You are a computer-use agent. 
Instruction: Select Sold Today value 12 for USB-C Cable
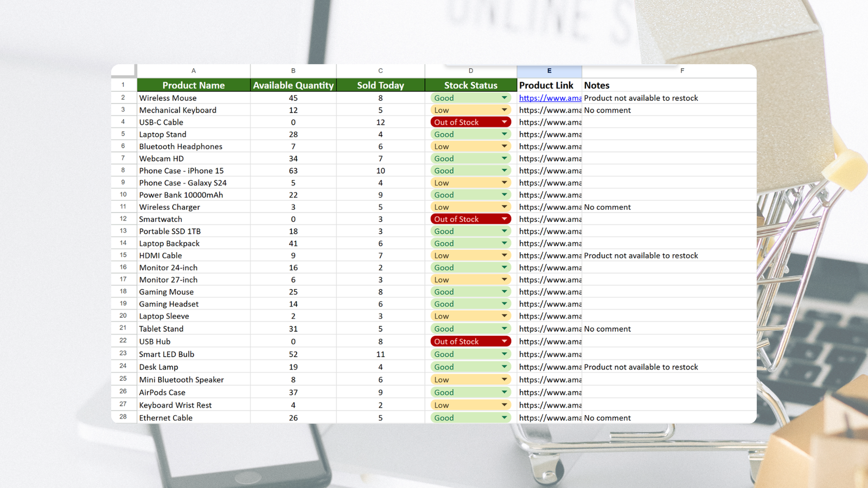(380, 123)
